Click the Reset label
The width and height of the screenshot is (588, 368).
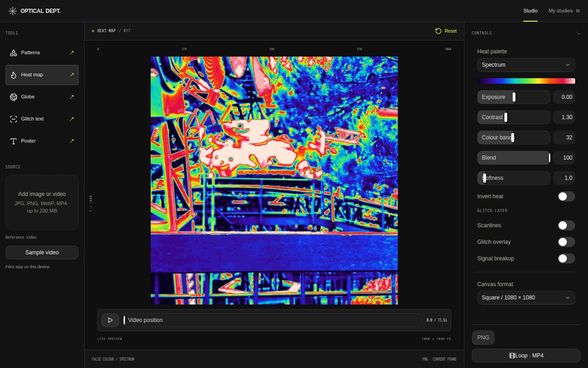(x=451, y=31)
